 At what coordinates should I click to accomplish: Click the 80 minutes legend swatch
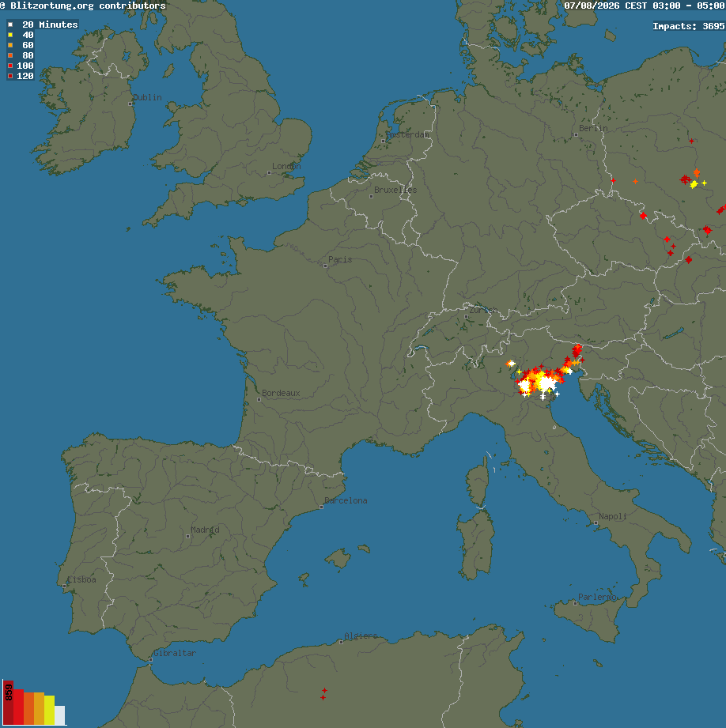10,55
